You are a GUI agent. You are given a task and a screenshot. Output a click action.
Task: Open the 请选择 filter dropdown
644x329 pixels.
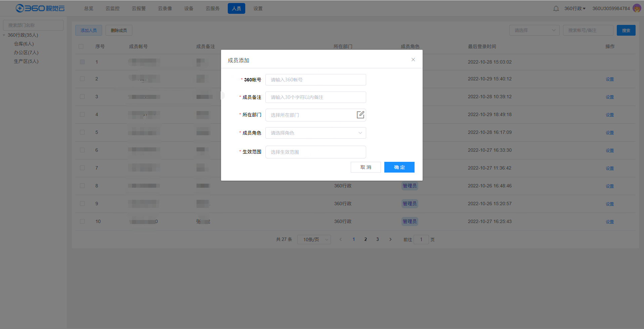[534, 30]
